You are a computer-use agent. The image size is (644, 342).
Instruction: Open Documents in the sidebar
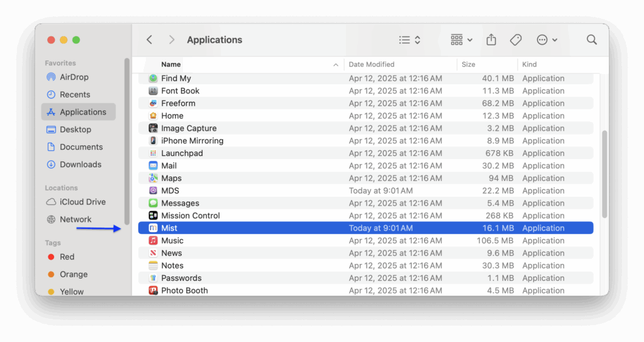pos(79,147)
